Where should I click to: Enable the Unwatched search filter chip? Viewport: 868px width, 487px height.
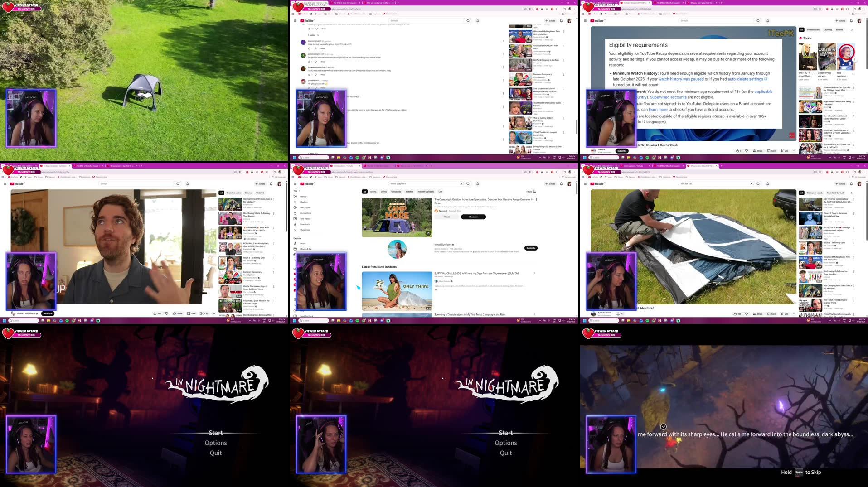(397, 192)
